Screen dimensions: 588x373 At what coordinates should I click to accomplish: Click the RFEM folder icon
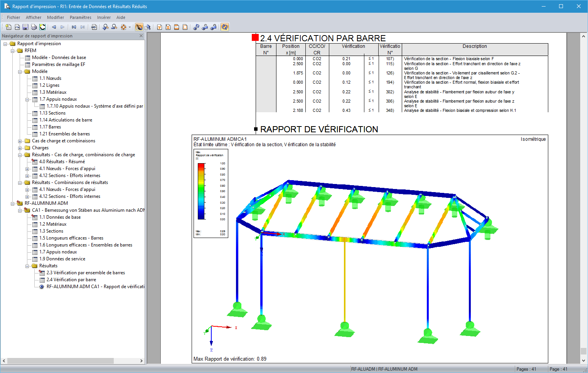tap(20, 51)
